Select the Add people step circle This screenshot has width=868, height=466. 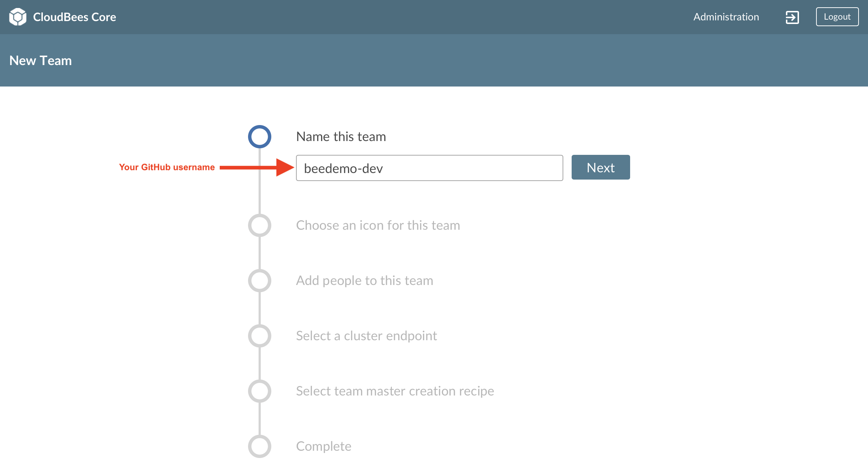point(260,281)
